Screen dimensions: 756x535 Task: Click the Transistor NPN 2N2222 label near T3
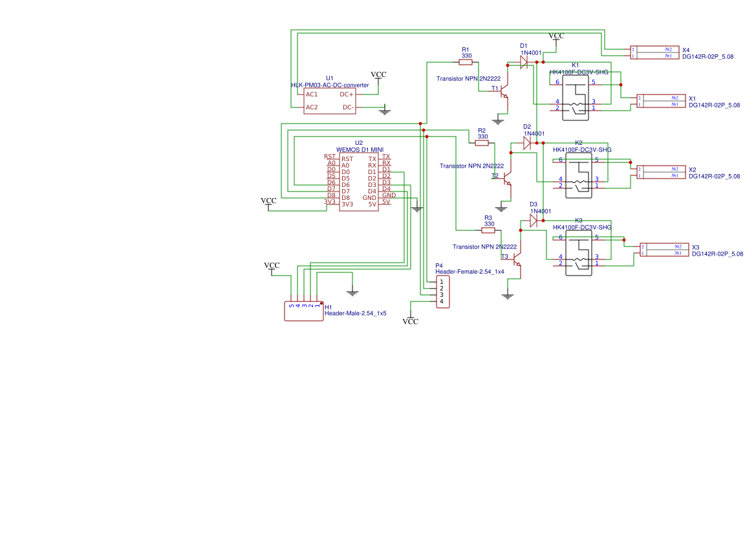[484, 246]
